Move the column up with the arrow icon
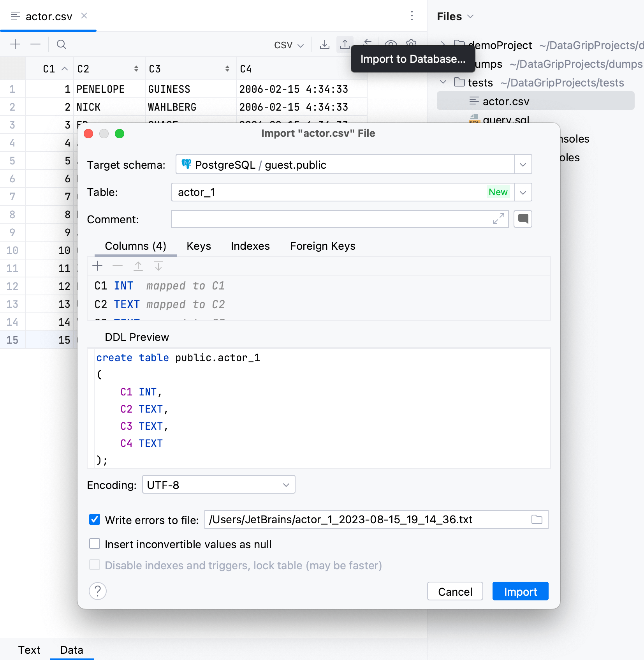644x660 pixels. [x=138, y=266]
